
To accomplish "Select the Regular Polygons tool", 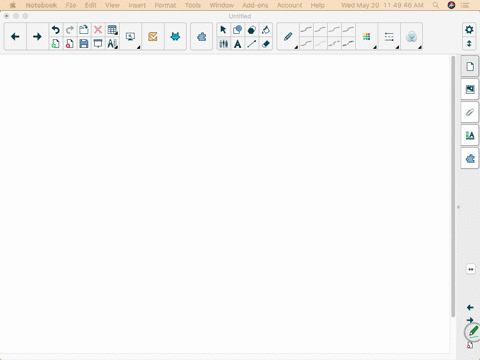I will click(x=251, y=30).
